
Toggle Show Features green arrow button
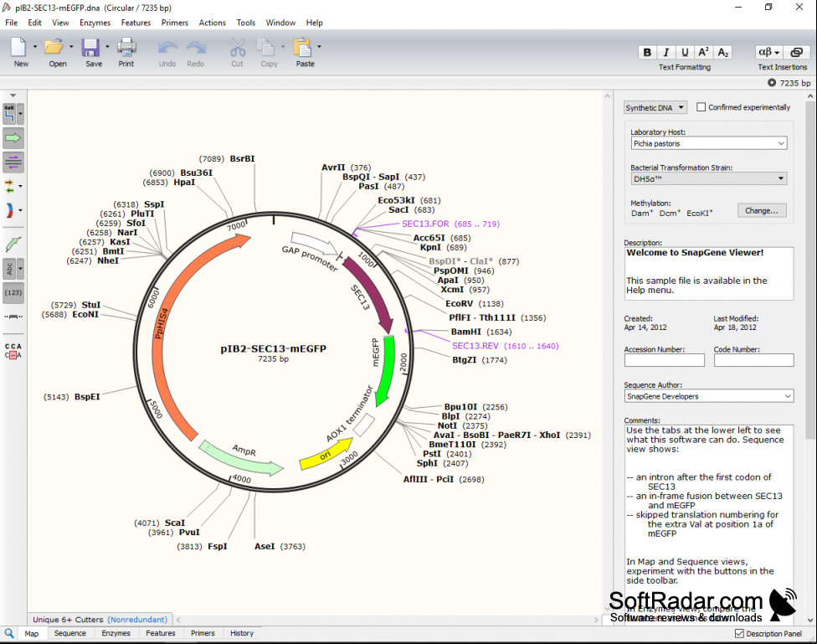(x=13, y=138)
